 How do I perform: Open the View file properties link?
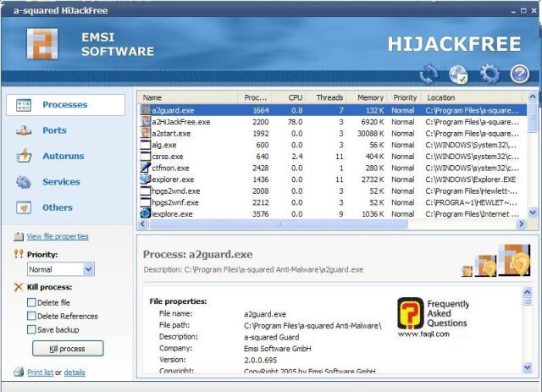57,236
